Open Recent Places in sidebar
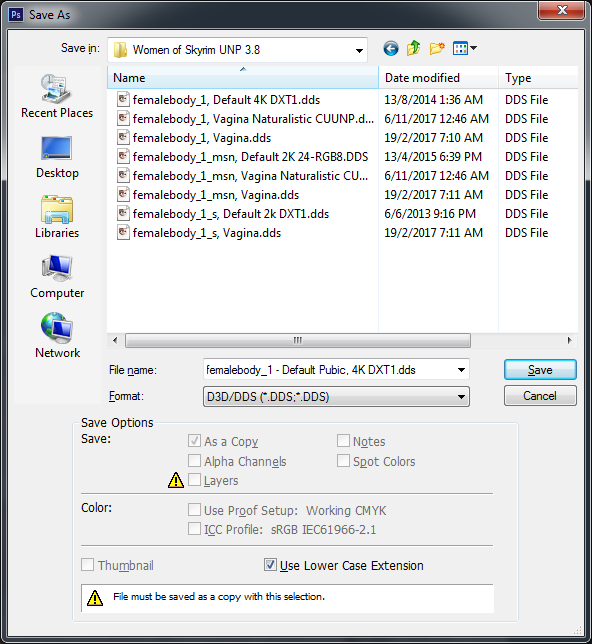The image size is (592, 644). click(x=57, y=97)
